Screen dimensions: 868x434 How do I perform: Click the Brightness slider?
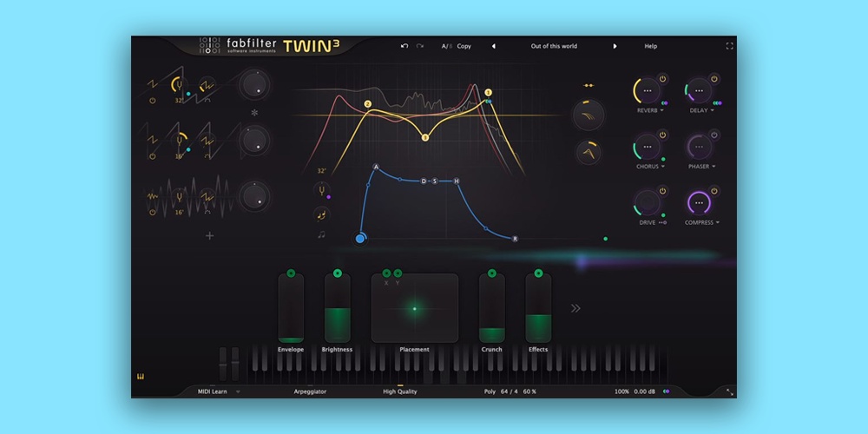(337, 308)
